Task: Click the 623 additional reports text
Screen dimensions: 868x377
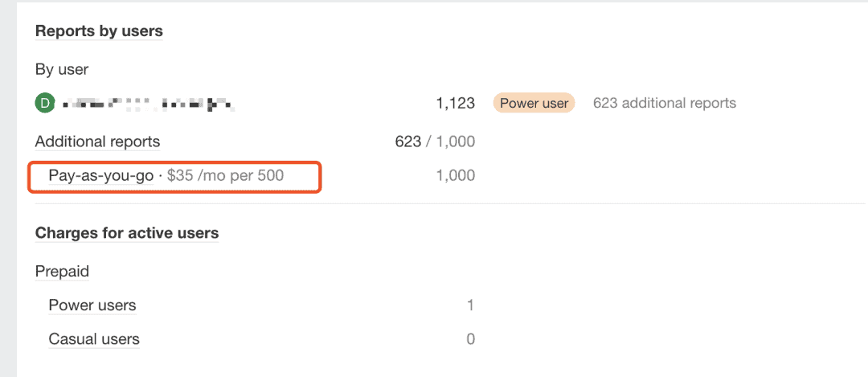Action: [665, 103]
